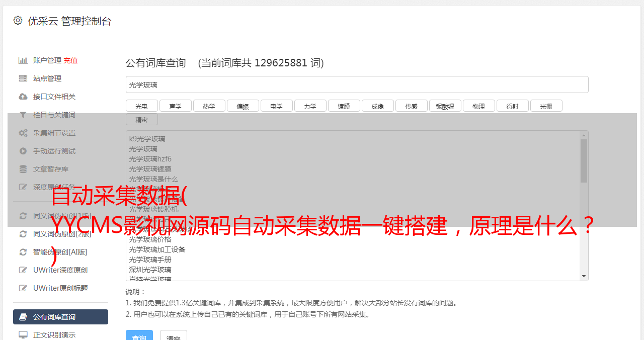
Task: Select 光学玻璃手册 in the results list
Action: coord(150,260)
